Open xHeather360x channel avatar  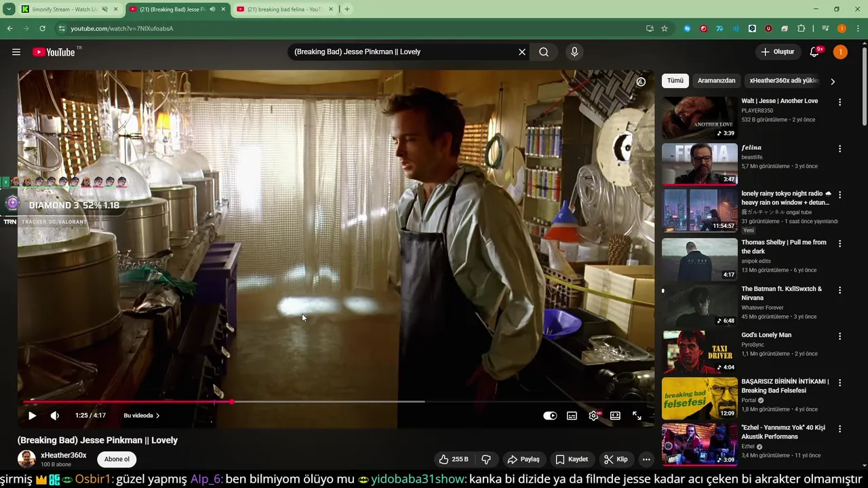26,459
